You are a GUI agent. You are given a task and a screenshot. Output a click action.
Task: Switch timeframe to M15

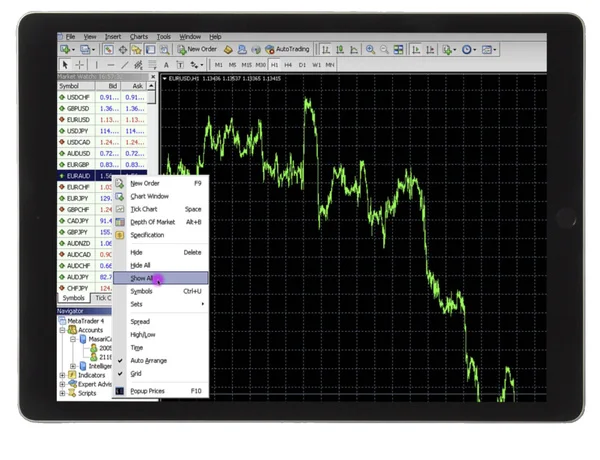(246, 65)
